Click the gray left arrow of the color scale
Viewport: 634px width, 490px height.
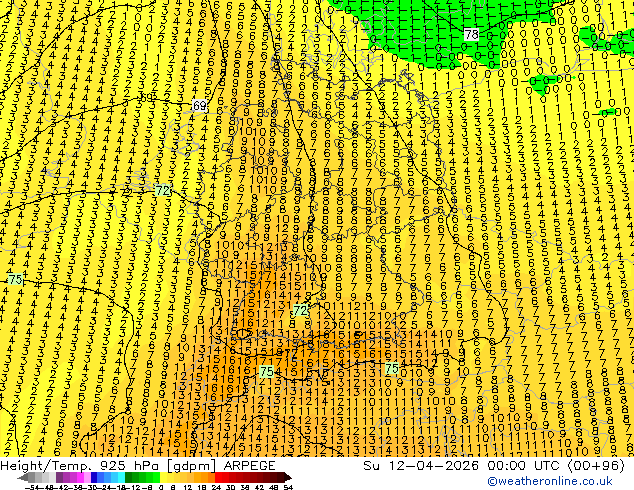coord(23,477)
